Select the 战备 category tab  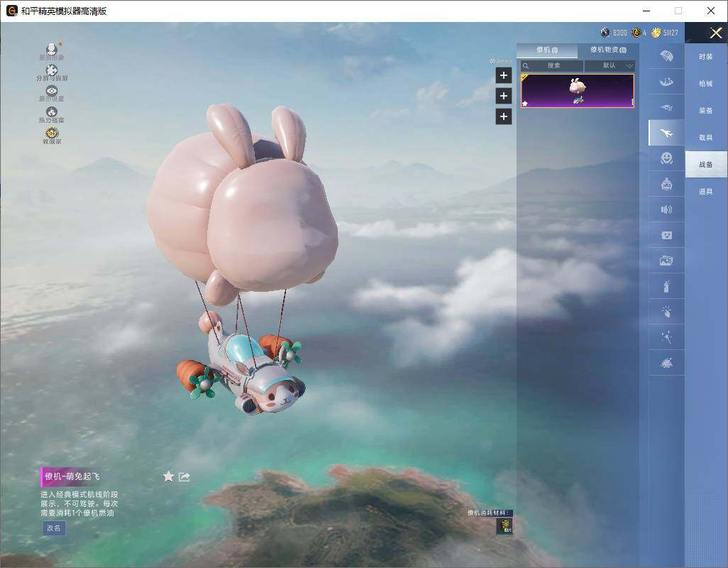tap(706, 165)
